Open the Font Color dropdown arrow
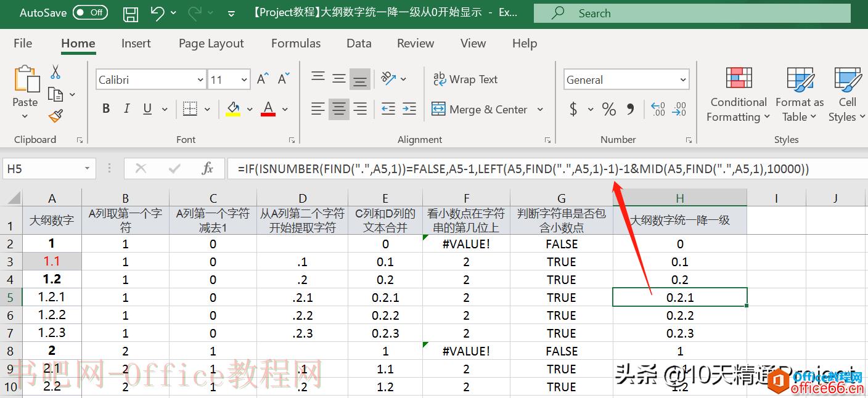 (x=285, y=110)
